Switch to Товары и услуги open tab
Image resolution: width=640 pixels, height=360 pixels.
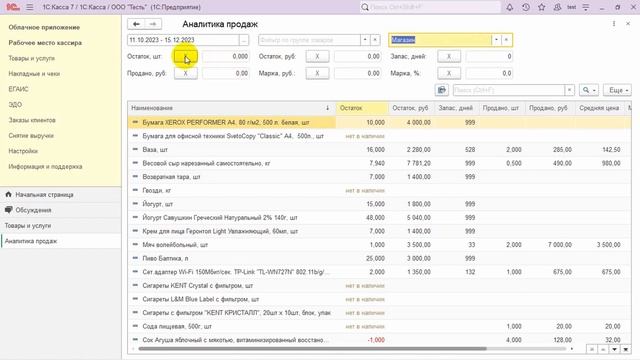(61, 225)
